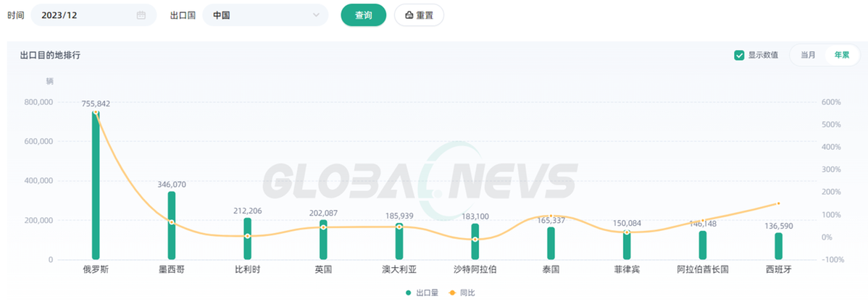Open the 中国 export country selector
Screen dimensions: 868x304
(265, 15)
